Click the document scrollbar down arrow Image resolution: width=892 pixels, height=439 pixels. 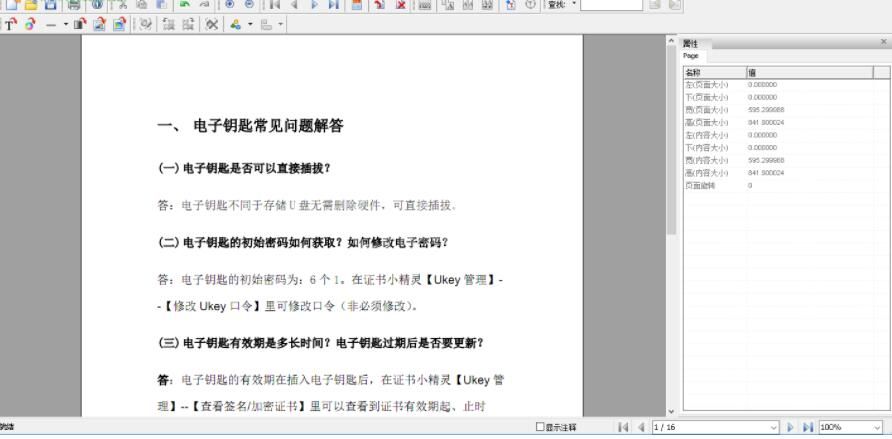[671, 411]
